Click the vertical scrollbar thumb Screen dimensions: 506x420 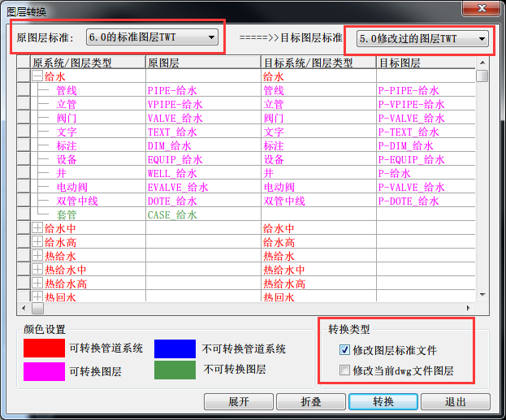pos(482,76)
